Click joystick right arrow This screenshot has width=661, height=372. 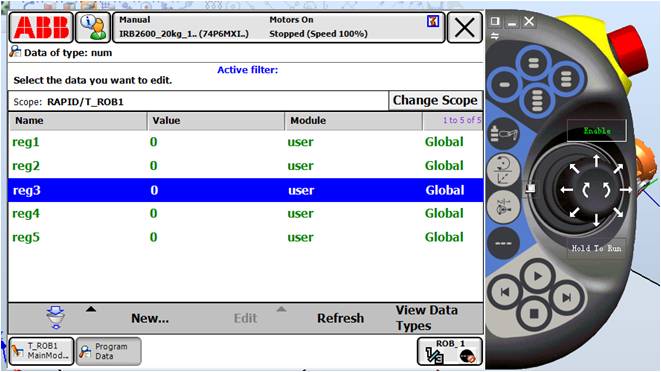626,190
